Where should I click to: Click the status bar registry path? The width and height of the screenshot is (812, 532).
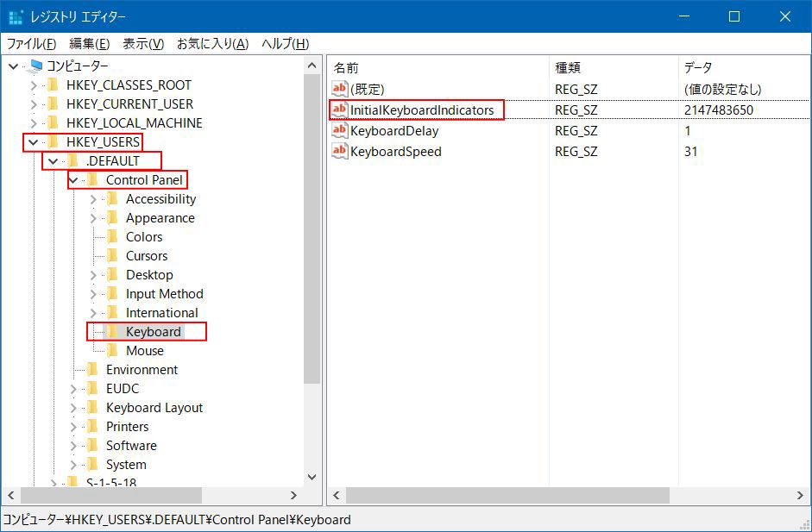[177, 520]
